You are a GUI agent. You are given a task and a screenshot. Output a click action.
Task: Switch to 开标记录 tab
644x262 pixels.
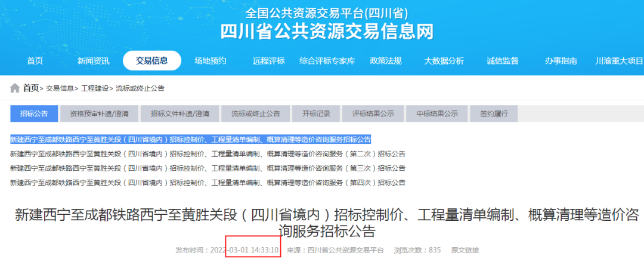coord(316,114)
